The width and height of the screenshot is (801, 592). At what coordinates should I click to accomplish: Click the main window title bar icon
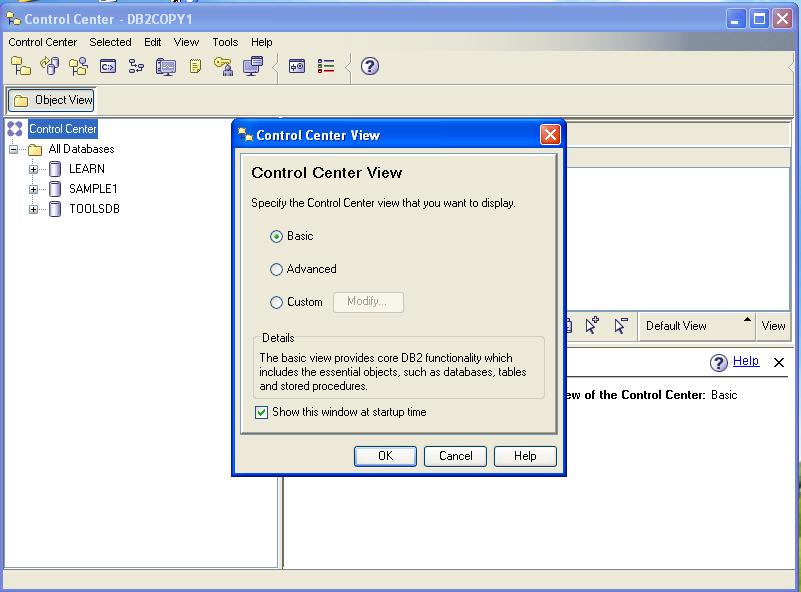click(x=14, y=19)
